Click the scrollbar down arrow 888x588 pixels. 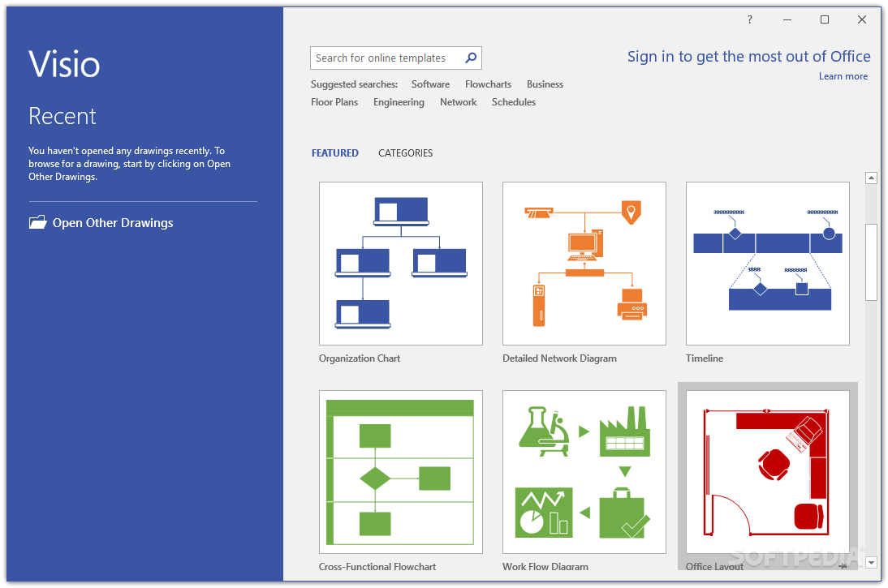point(872,563)
